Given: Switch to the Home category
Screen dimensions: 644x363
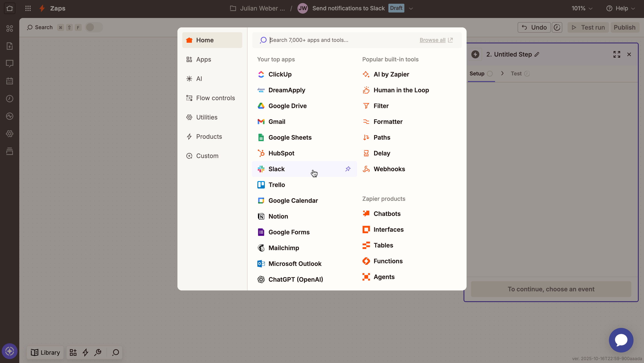Looking at the screenshot, I should tap(212, 40).
